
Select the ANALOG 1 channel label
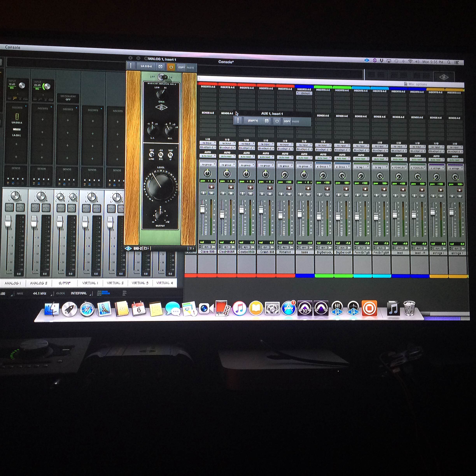click(x=13, y=283)
